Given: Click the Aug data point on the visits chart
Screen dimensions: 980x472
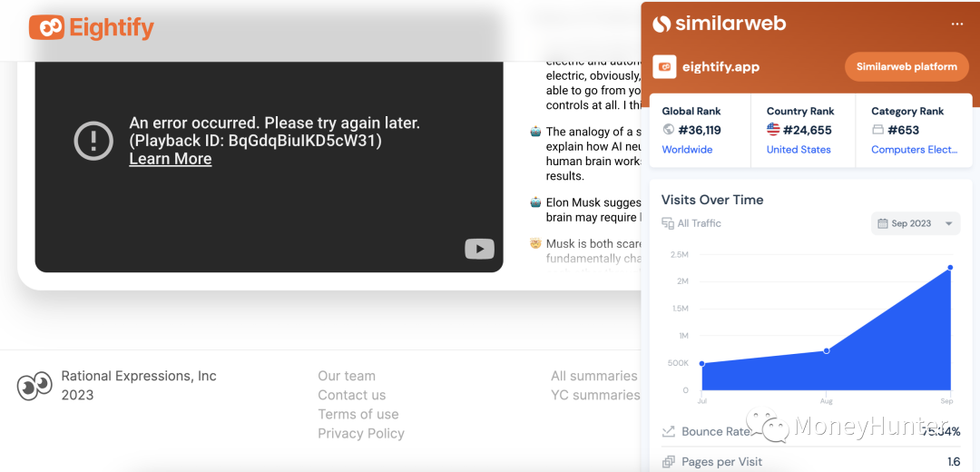Looking at the screenshot, I should (826, 350).
